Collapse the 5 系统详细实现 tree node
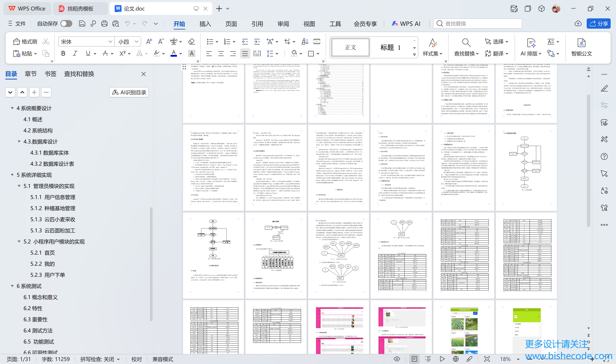 coord(12,175)
